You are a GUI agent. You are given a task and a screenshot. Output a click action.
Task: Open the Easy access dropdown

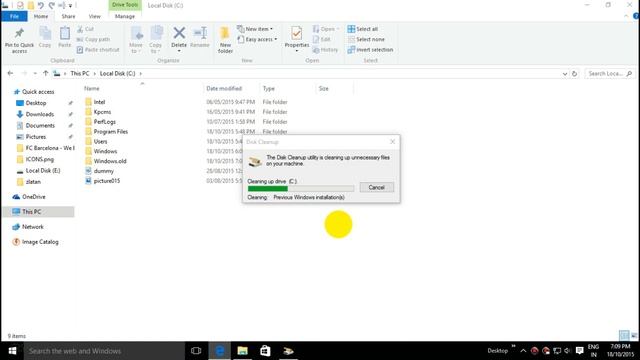pos(257,39)
